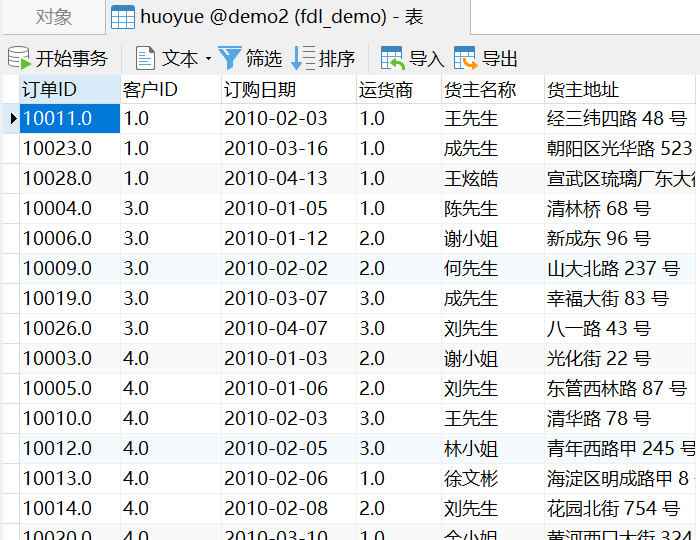The height and width of the screenshot is (540, 700).
Task: Click the name cell 王炫皓
Action: pos(493,179)
